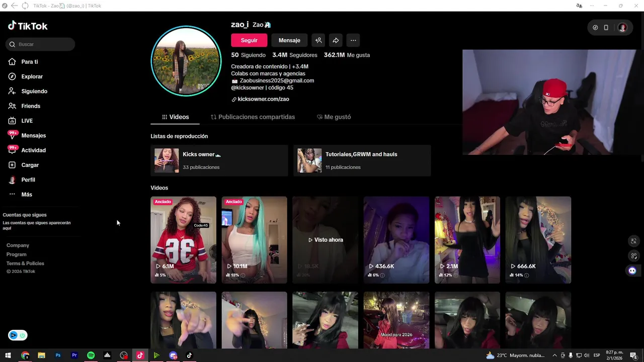Image resolution: width=644 pixels, height=362 pixels.
Task: Click the info icon beside 14%
Action: (526, 276)
